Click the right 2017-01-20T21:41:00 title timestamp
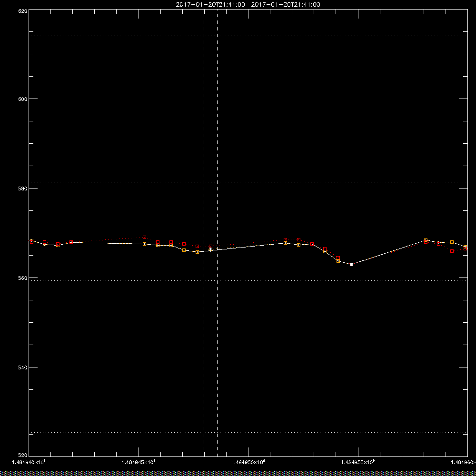Screen dimensions: 476x476 (x=286, y=5)
